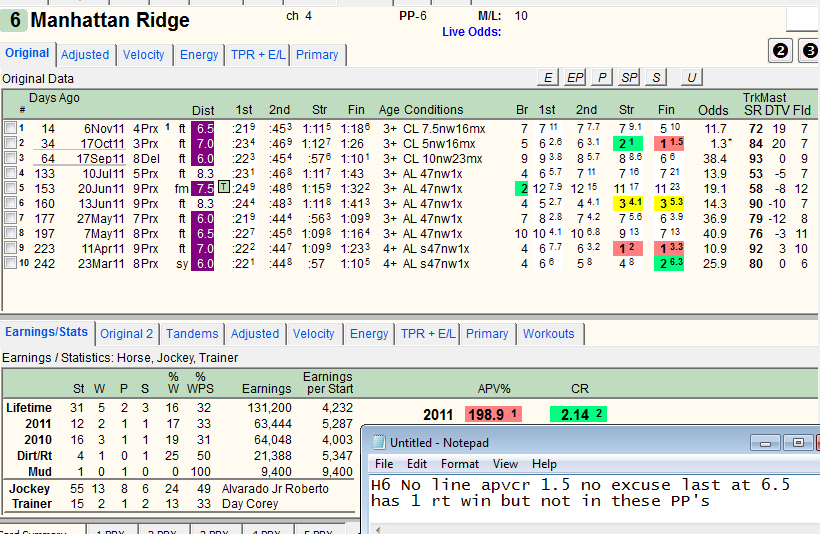This screenshot has width=820, height=534.
Task: Click jockey name Alvarado Jr Roberto
Action: 275,488
